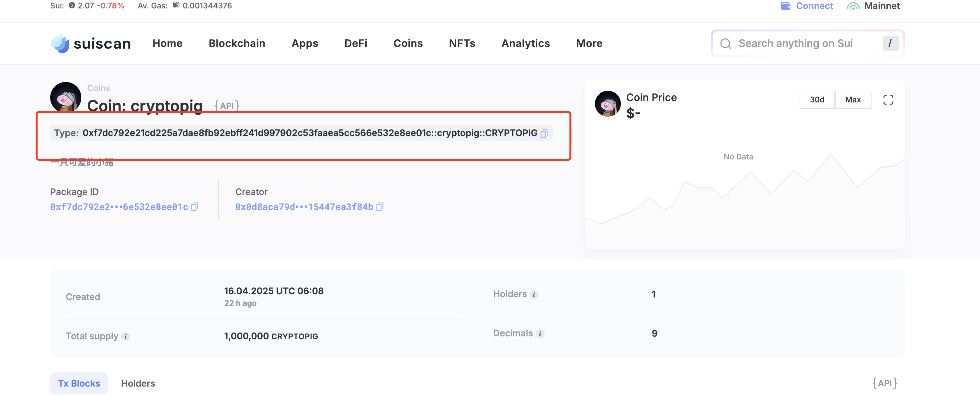Select the Max chart range
The image size is (980, 396).
coord(852,100)
